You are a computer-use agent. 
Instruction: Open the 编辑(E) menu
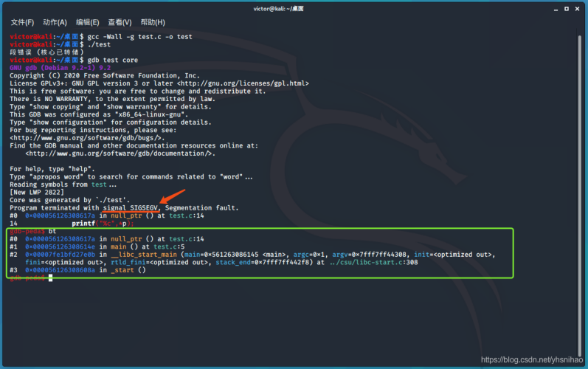(87, 22)
